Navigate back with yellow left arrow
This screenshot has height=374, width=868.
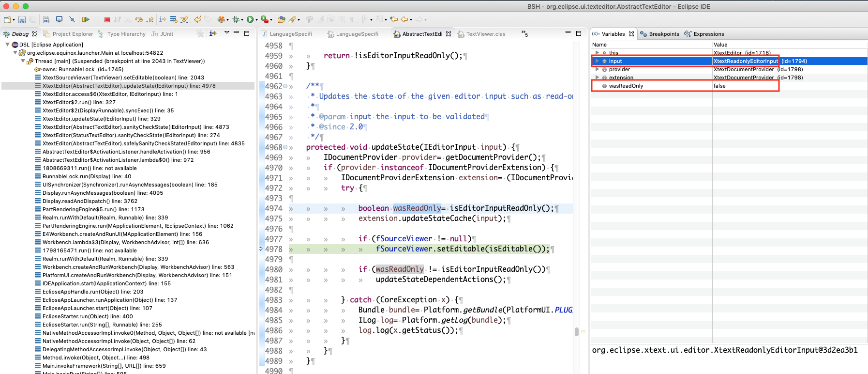(404, 19)
